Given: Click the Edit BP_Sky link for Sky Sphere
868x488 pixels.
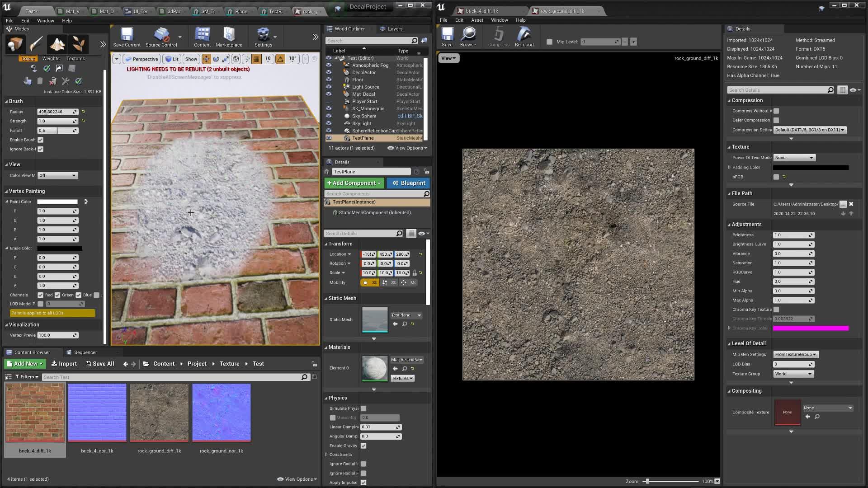Looking at the screenshot, I should point(409,116).
